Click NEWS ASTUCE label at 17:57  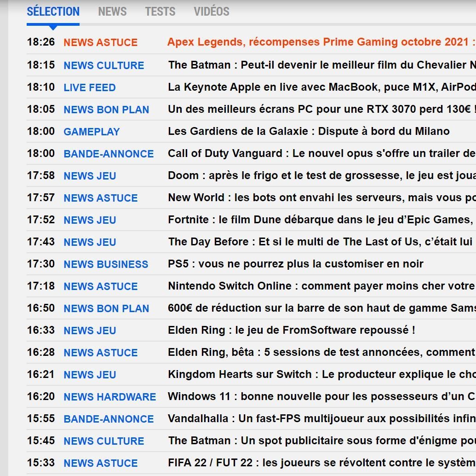pyautogui.click(x=100, y=198)
